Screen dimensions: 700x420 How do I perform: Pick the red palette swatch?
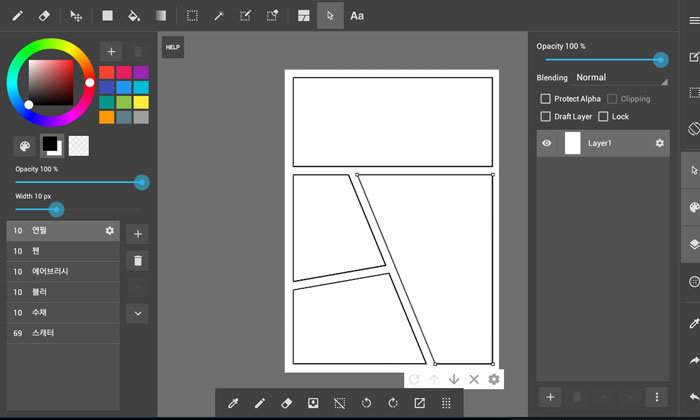(x=107, y=72)
